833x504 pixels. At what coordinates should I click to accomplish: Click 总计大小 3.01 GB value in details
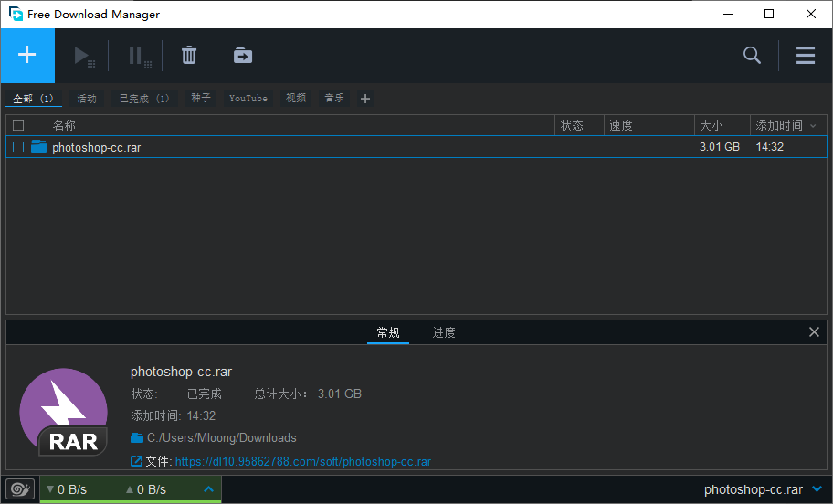tap(340, 394)
